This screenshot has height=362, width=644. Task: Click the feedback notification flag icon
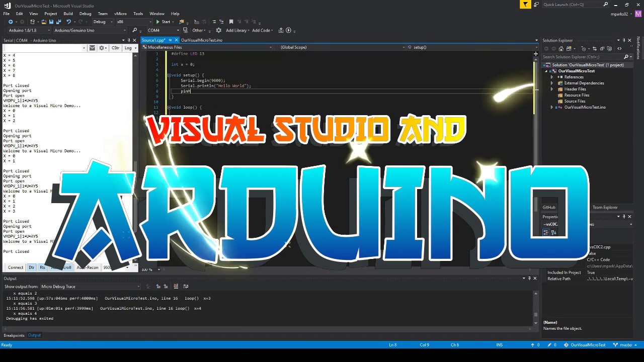[x=525, y=5]
